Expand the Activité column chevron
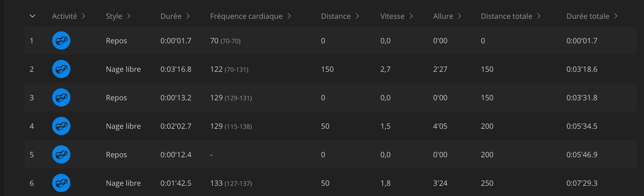This screenshot has width=644, height=196. tap(83, 16)
